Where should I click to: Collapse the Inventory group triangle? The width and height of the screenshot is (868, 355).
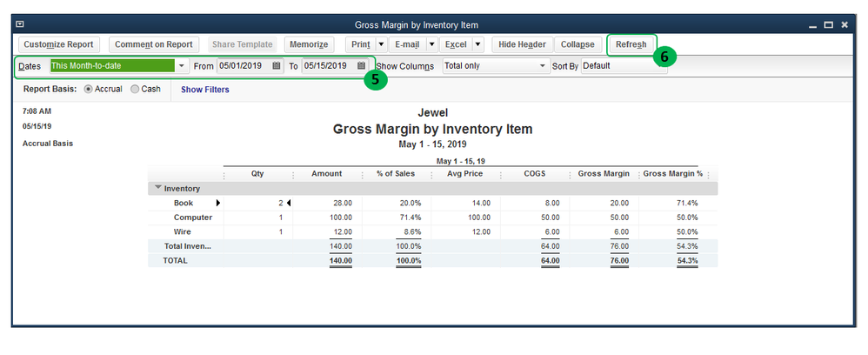tap(157, 188)
